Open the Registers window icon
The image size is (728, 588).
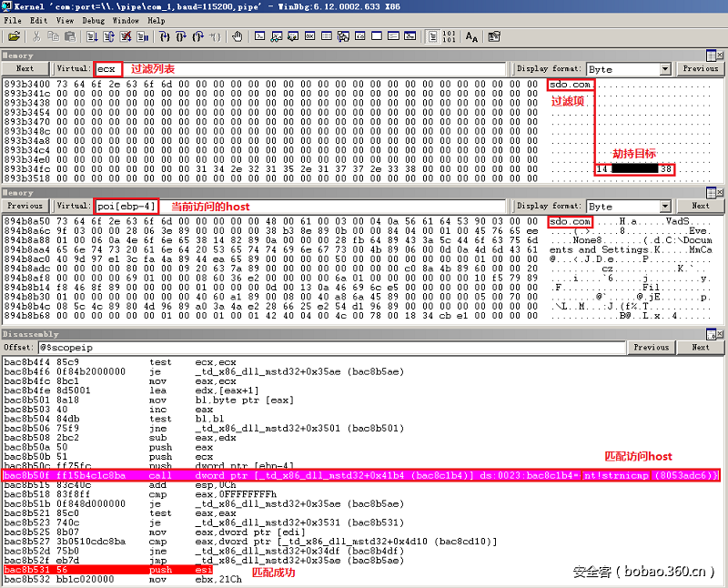point(309,35)
